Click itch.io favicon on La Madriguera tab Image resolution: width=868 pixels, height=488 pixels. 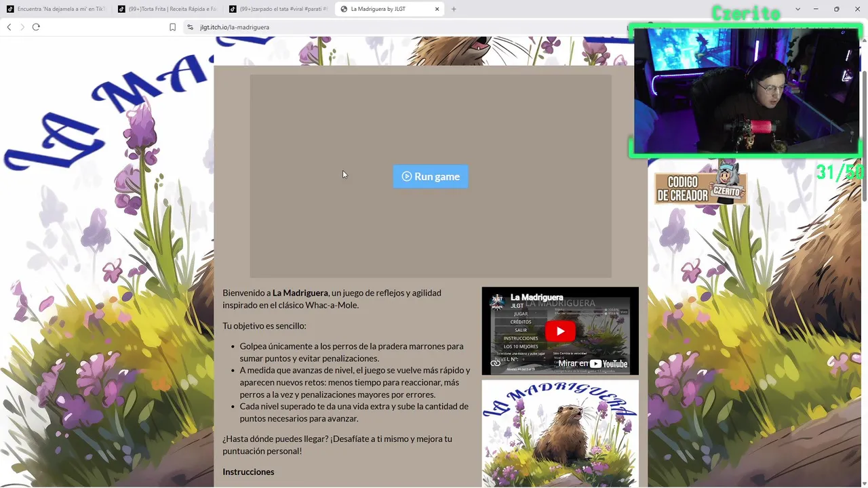(344, 9)
